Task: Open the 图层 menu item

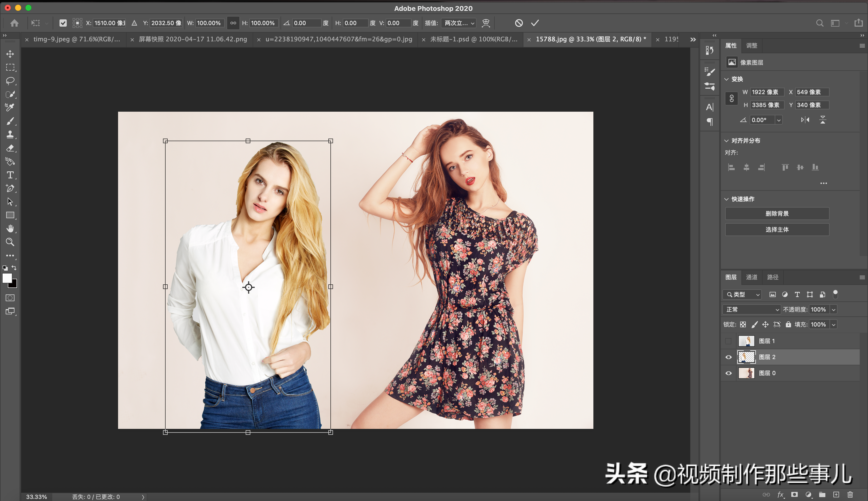Action: 732,277
